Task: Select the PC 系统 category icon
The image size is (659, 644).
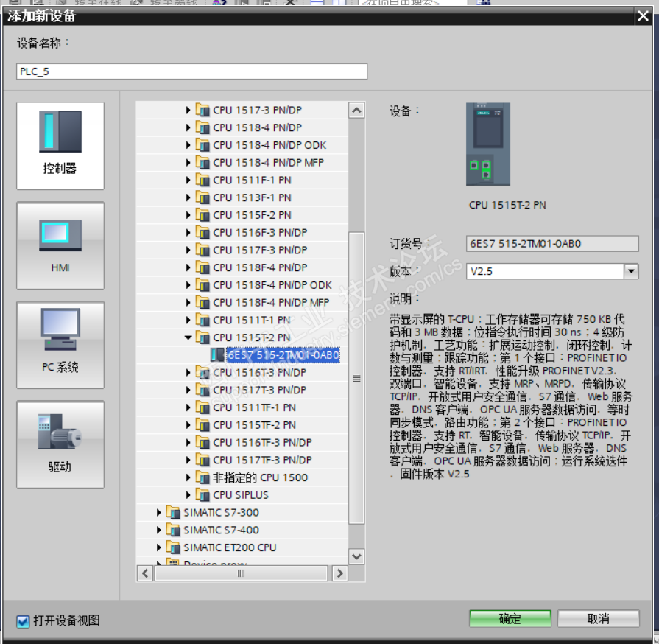Action: 60,345
